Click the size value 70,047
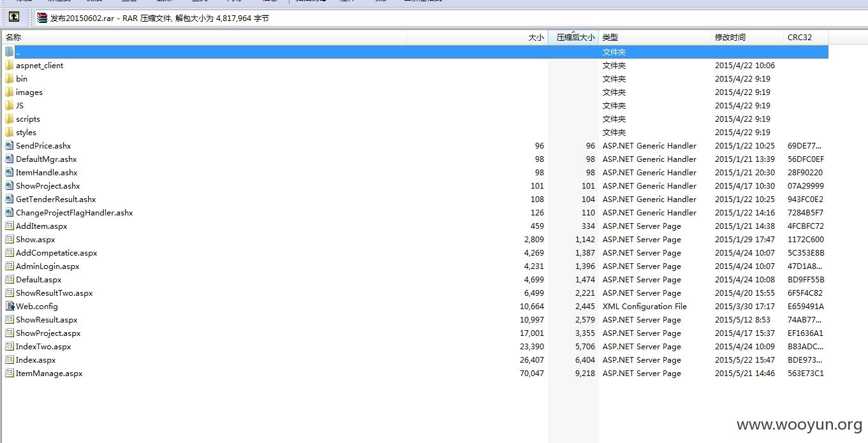Screen dimensions: 868x443 532,373
